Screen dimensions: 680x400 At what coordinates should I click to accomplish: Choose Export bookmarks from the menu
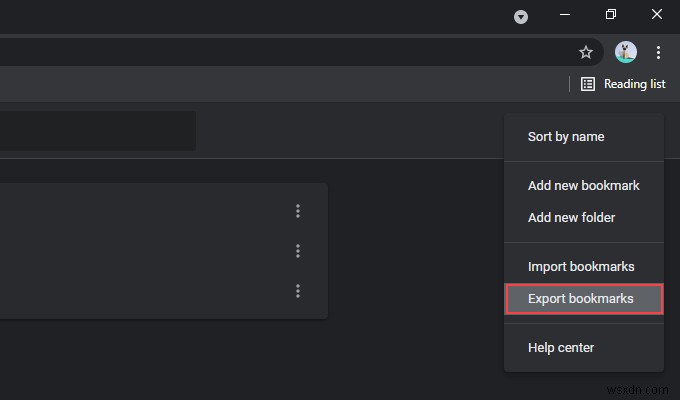coord(581,298)
